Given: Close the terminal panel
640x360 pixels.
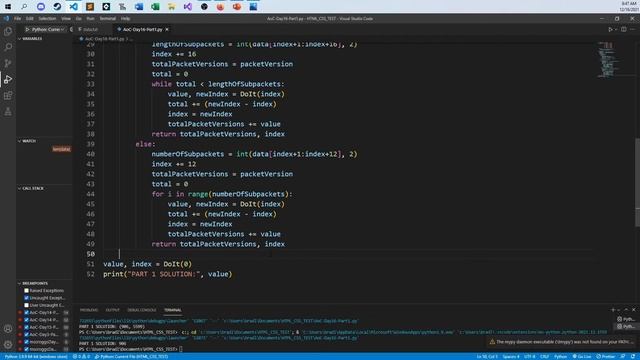Looking at the screenshot, I should [x=633, y=310].
